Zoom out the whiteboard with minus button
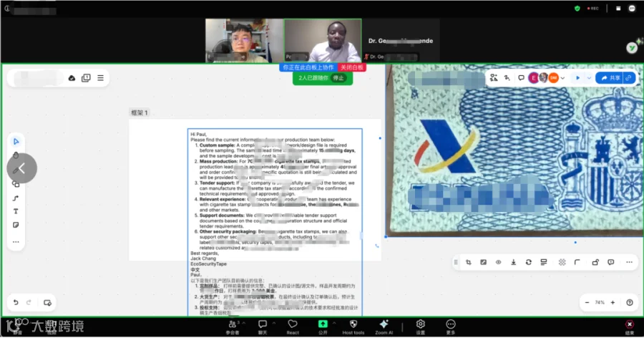The width and height of the screenshot is (644, 338). coord(587,303)
